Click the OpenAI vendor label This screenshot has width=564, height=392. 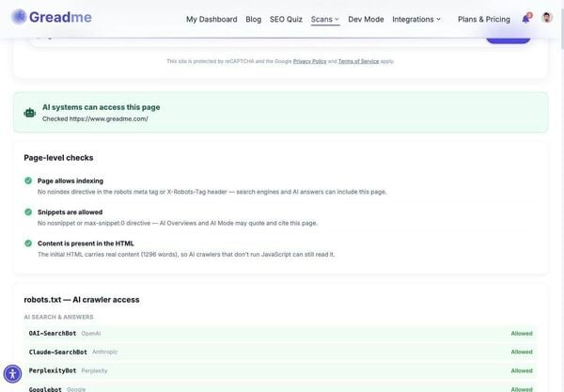coord(91,334)
